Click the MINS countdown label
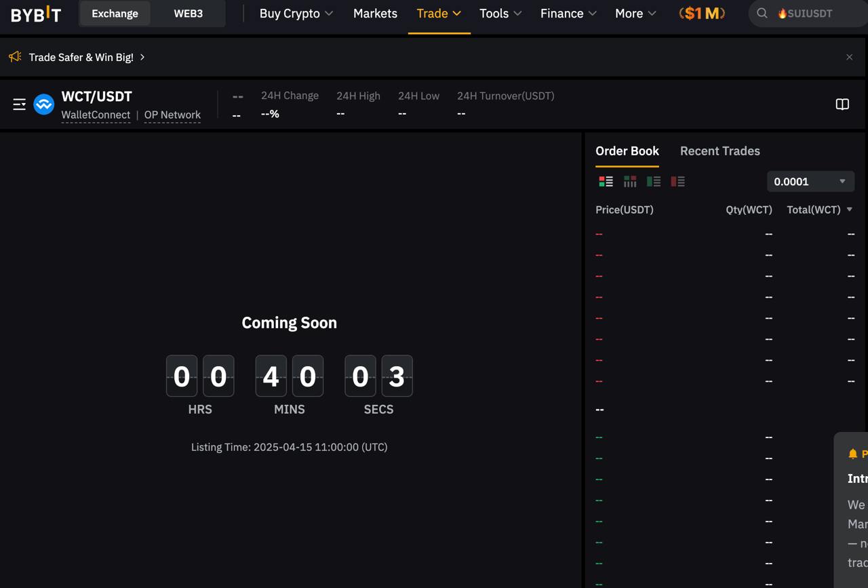The height and width of the screenshot is (588, 868). [x=290, y=410]
